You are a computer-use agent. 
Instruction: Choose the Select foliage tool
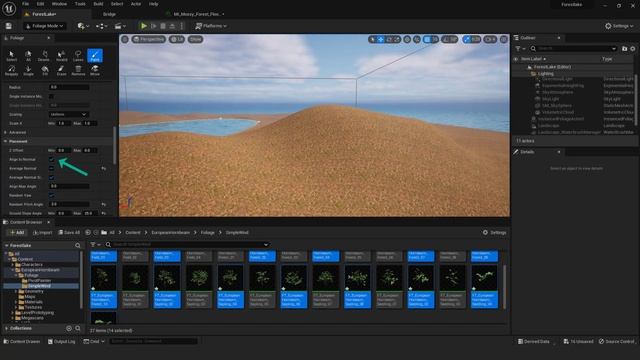click(11, 56)
